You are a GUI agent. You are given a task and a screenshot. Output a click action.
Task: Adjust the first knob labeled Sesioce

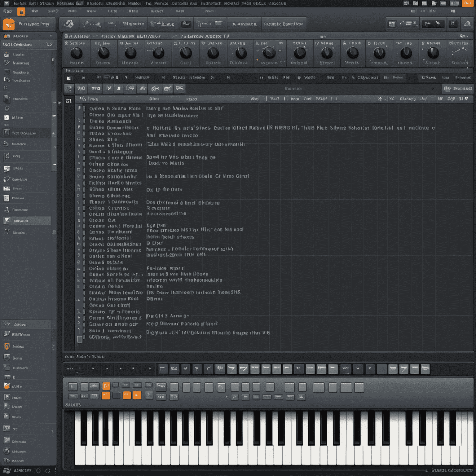point(76,53)
